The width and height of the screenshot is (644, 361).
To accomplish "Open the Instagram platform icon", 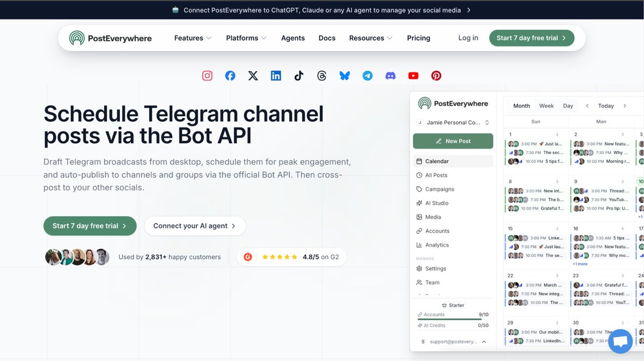I will tap(207, 76).
